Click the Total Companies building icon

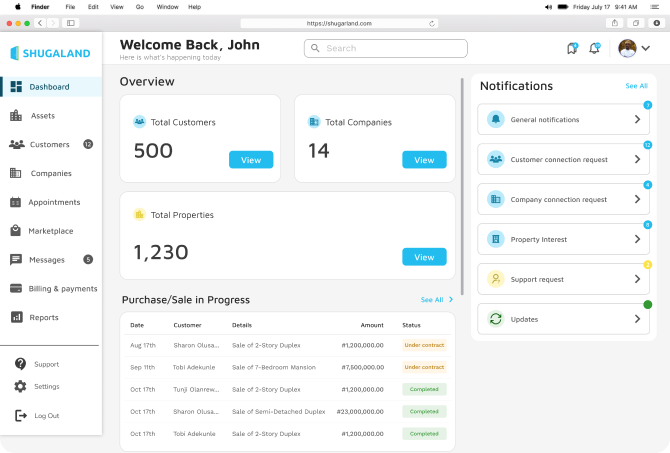point(314,122)
